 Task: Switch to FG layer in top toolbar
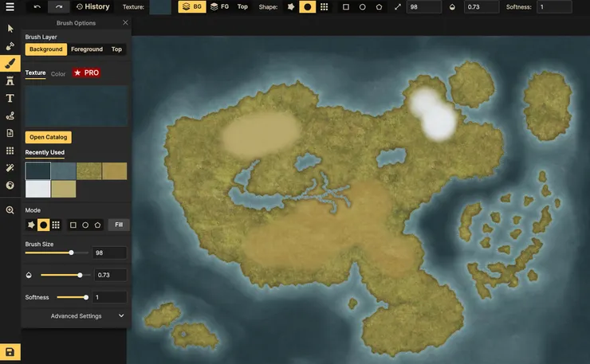[x=220, y=6]
